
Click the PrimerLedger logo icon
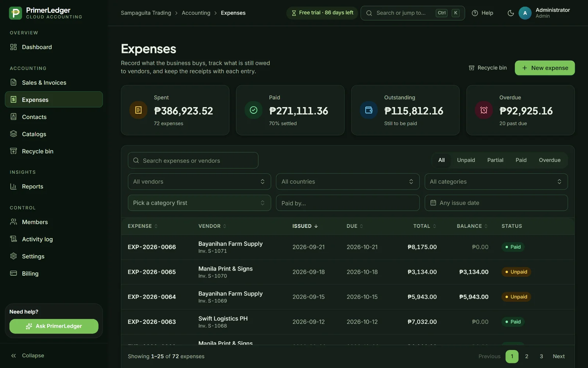point(15,13)
